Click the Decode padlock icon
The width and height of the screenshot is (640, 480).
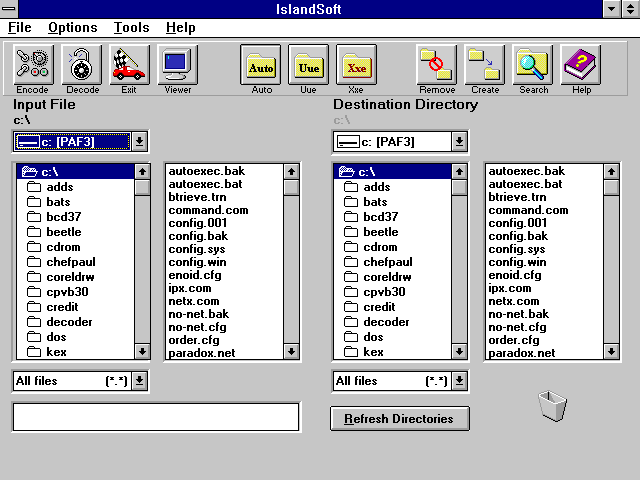tap(82, 65)
